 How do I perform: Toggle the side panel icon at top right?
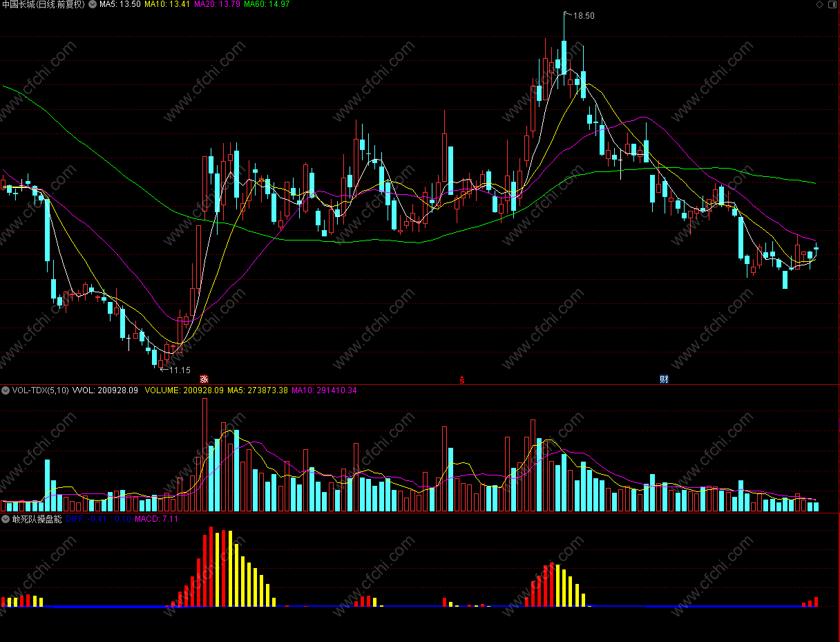pos(831,4)
